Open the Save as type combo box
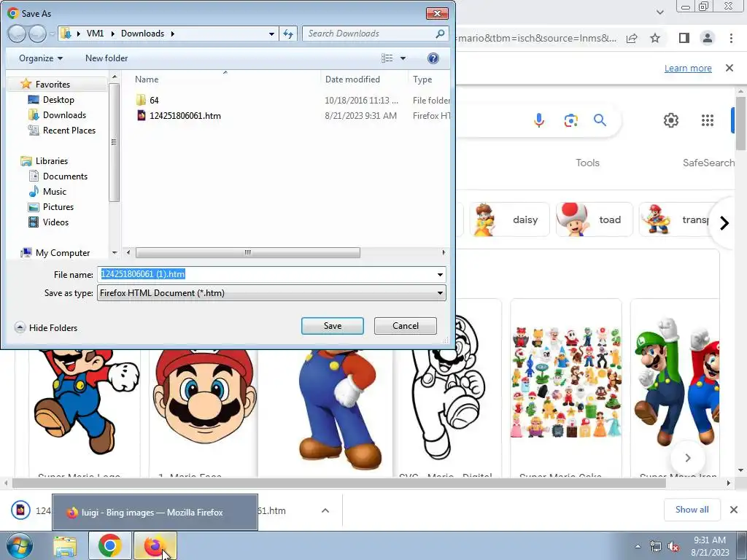The image size is (747, 560). click(271, 293)
